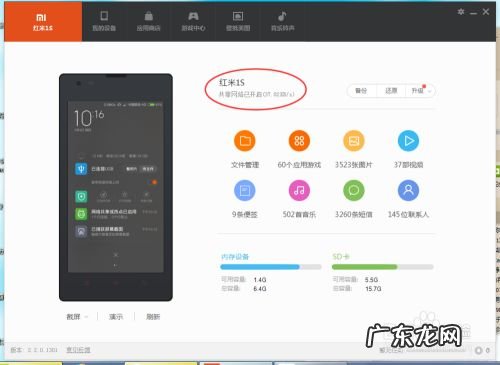The height and width of the screenshot is (365, 500).
Task: Open the 壁纸美图 wallpaper tab
Action: (238, 22)
